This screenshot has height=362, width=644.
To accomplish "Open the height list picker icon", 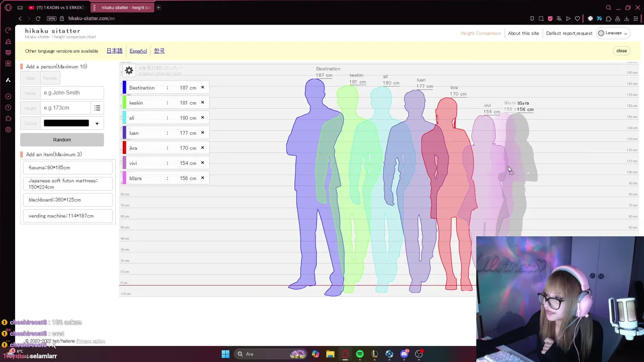I will [97, 108].
